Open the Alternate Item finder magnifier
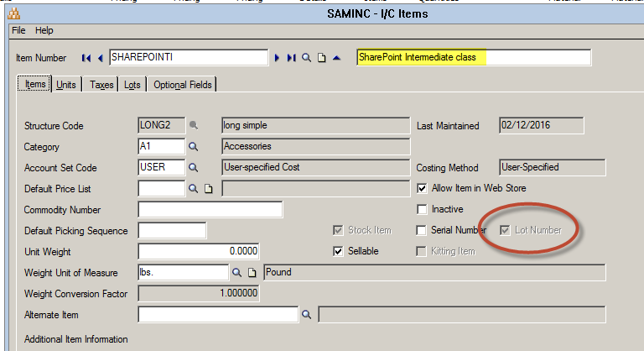 [306, 314]
